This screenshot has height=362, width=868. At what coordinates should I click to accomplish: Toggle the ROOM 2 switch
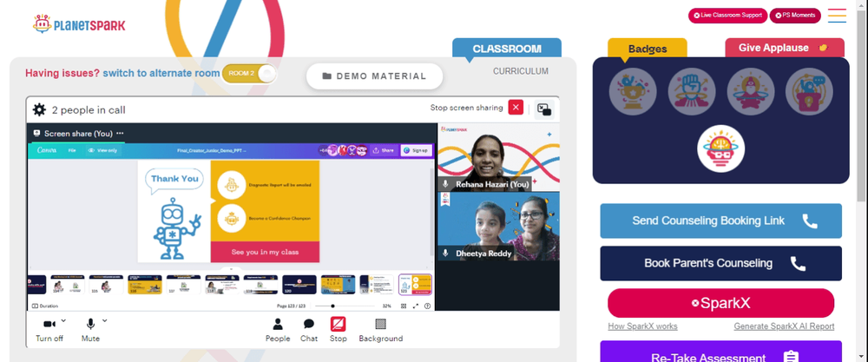click(x=248, y=73)
